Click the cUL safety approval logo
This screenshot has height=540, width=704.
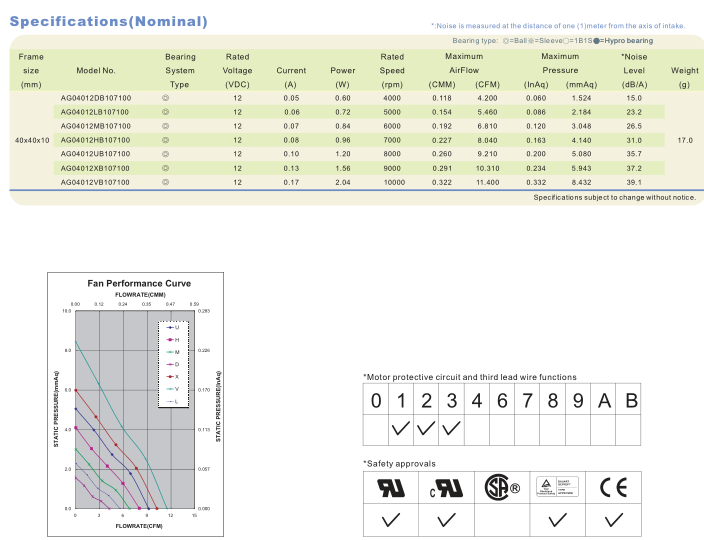[446, 488]
